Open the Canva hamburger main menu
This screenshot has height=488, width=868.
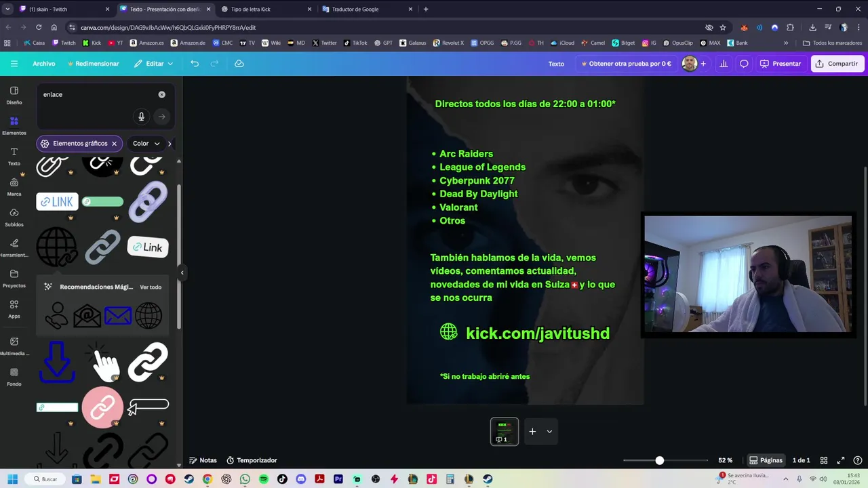click(14, 64)
